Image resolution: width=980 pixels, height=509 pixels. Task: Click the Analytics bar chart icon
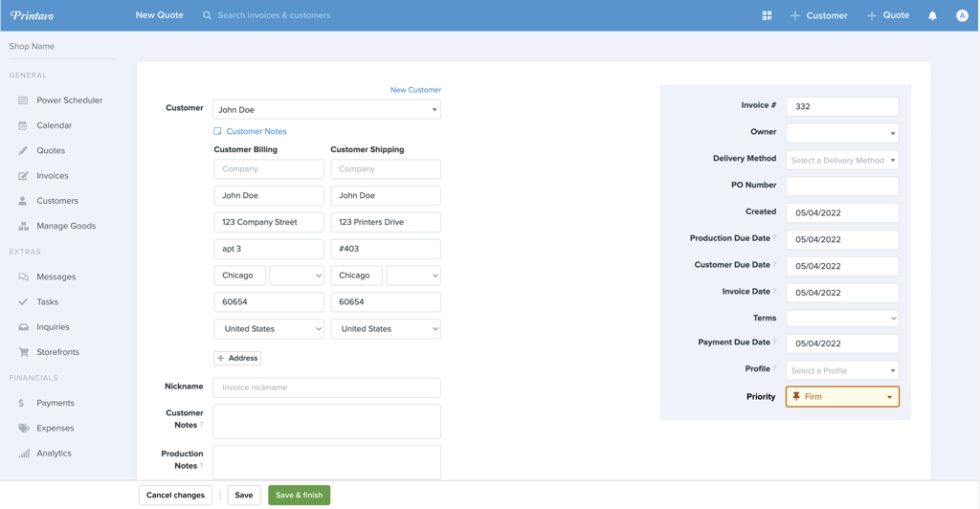[24, 454]
